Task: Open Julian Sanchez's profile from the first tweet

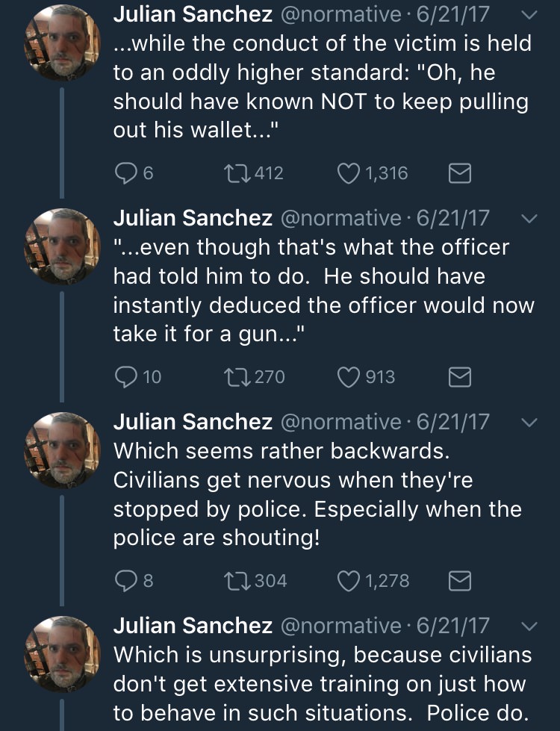Action: tap(193, 14)
